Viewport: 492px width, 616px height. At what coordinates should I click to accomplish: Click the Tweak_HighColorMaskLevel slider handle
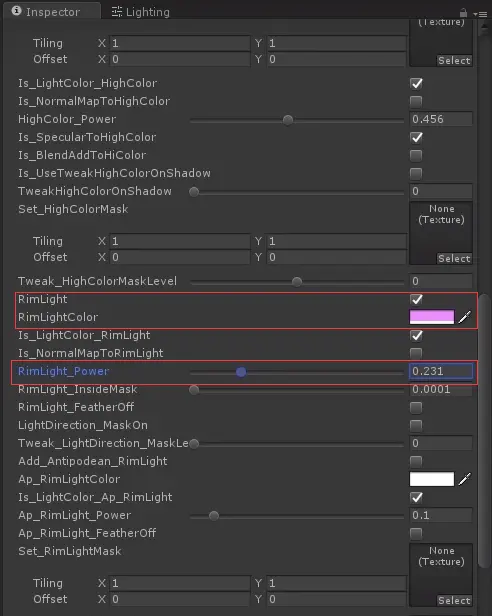pos(297,282)
